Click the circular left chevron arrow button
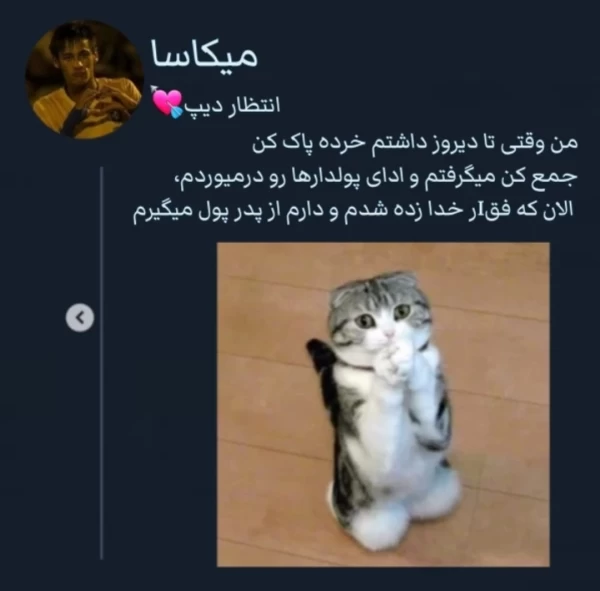600x591 pixels. click(x=80, y=317)
